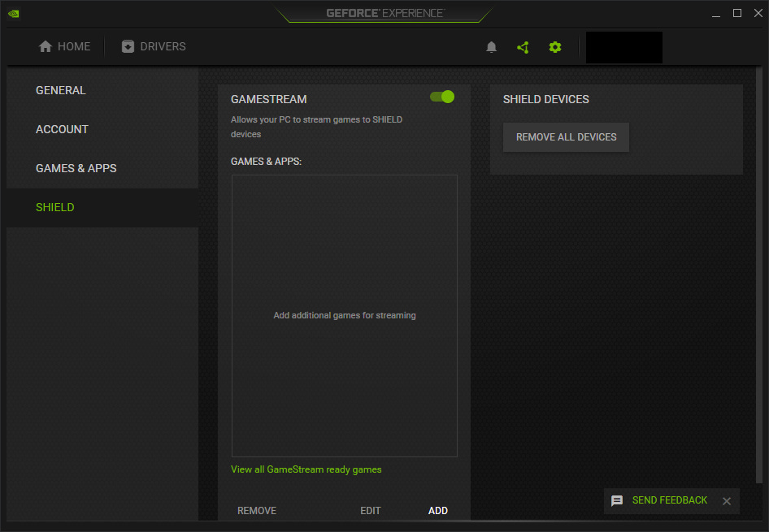This screenshot has width=769, height=532.
Task: Click inside the Games & Apps list box
Action: pyautogui.click(x=345, y=315)
